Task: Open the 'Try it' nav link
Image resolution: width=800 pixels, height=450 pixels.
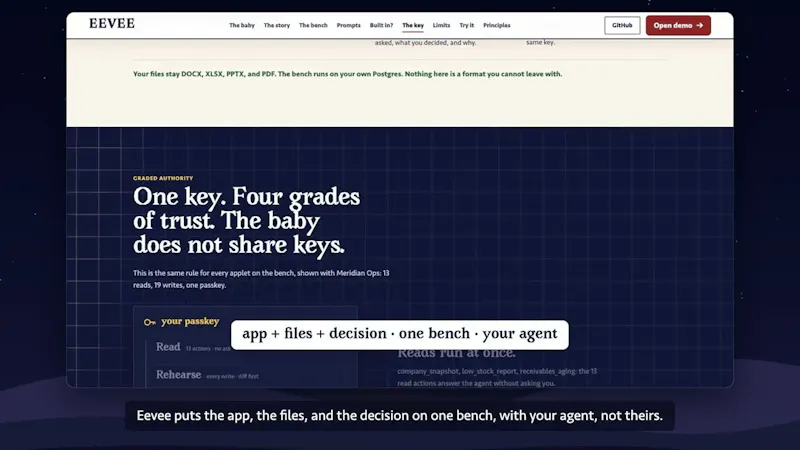Action: click(x=466, y=25)
